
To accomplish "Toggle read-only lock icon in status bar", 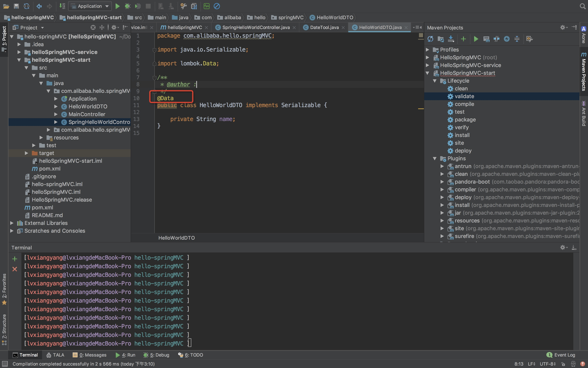I will 563,364.
